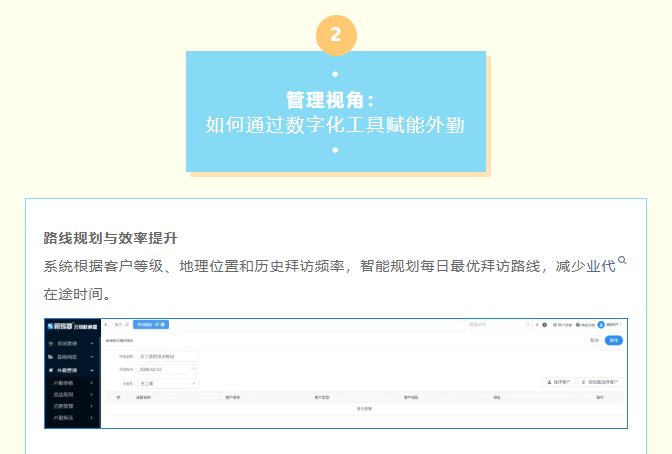Click the 取消 button

coord(593,340)
